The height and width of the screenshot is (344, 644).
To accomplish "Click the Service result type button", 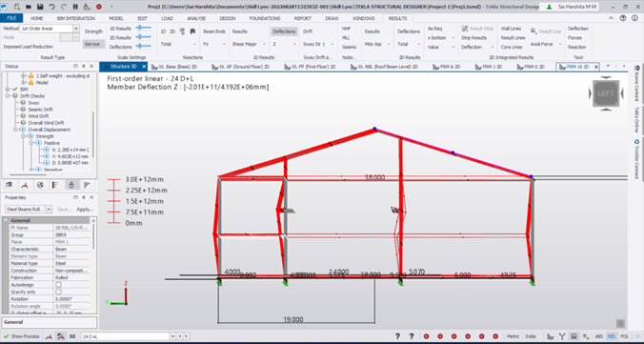I will tap(93, 44).
